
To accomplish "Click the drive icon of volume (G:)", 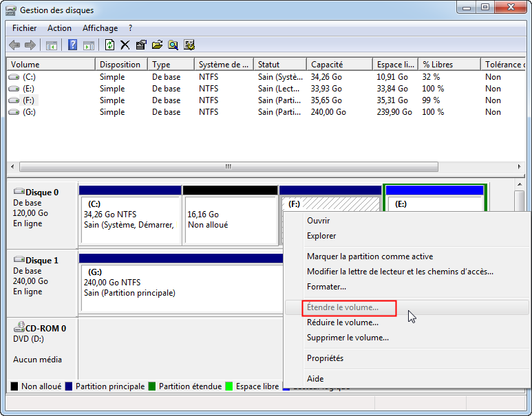I will [x=14, y=112].
